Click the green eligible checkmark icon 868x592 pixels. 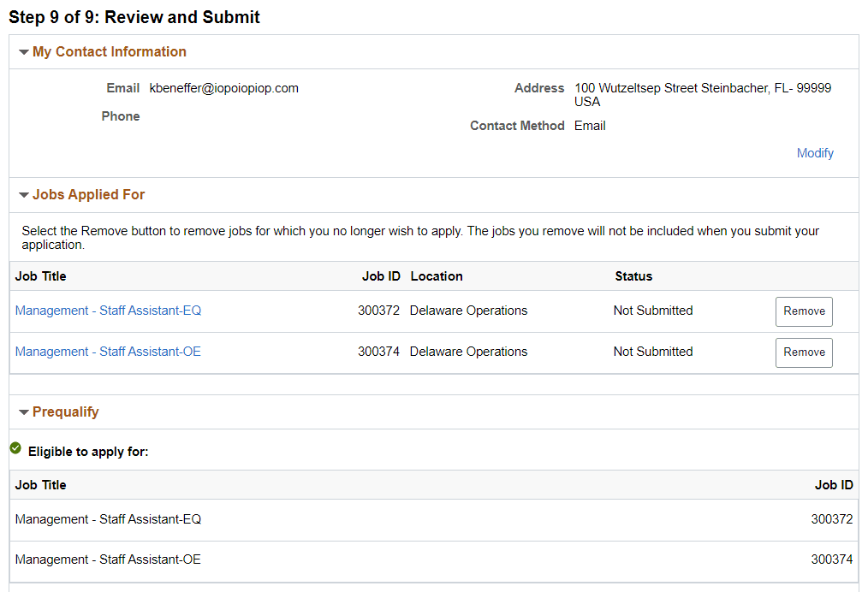point(15,448)
